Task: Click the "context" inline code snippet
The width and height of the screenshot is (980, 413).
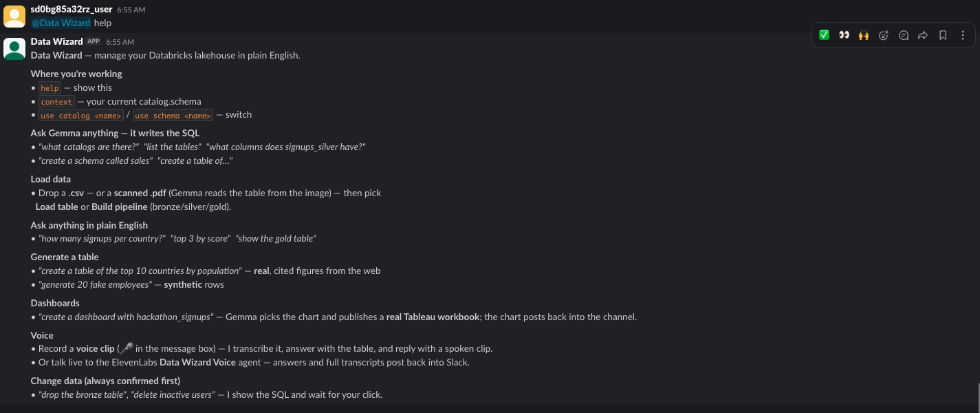Action: pos(56,102)
